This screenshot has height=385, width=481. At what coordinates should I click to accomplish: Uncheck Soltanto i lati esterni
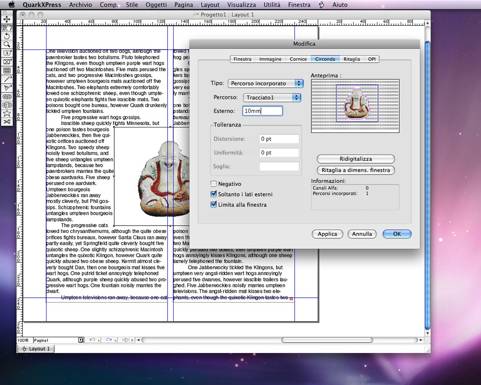214,194
